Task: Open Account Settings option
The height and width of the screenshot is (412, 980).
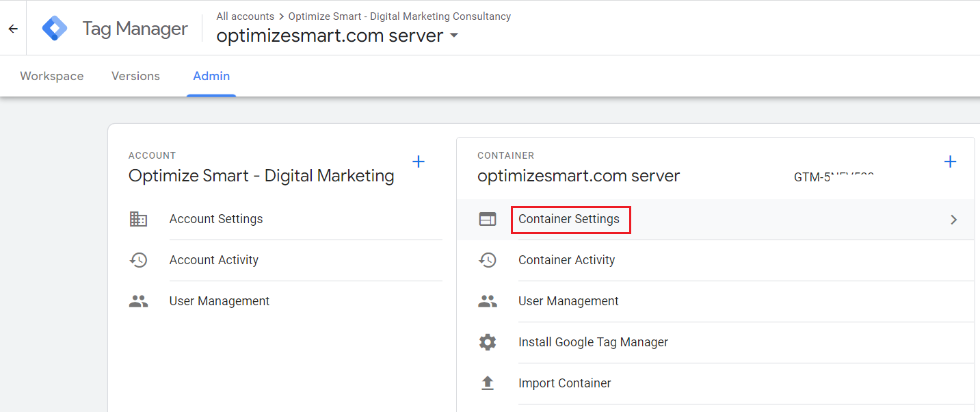Action: coord(216,219)
